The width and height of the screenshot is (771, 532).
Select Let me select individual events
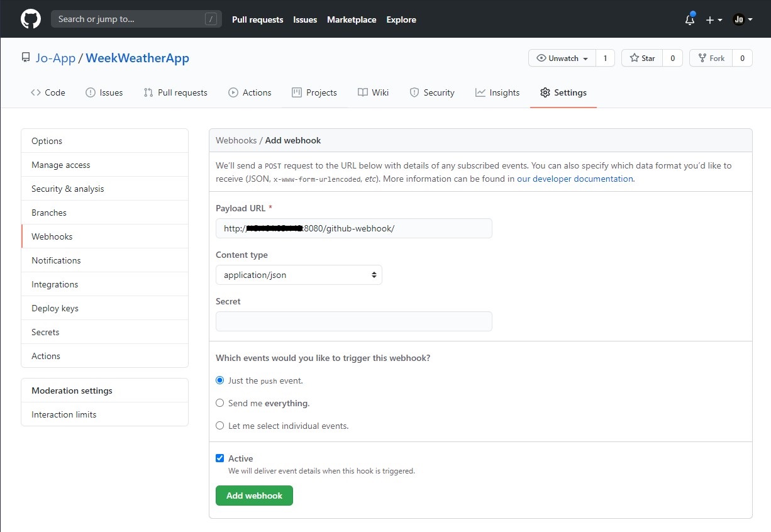click(x=220, y=426)
